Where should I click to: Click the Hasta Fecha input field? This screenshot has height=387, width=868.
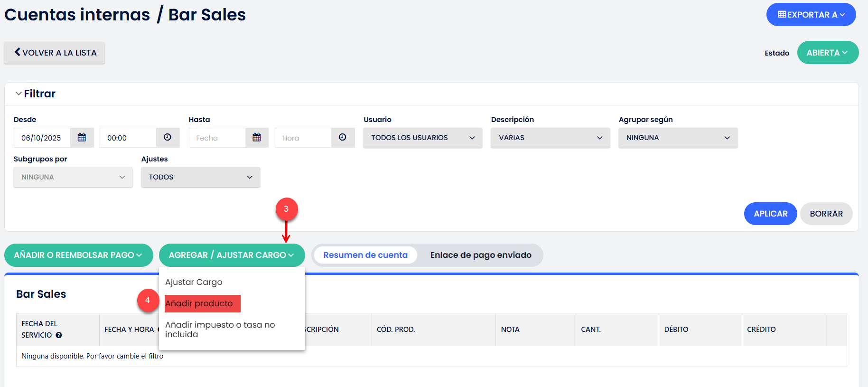[217, 138]
